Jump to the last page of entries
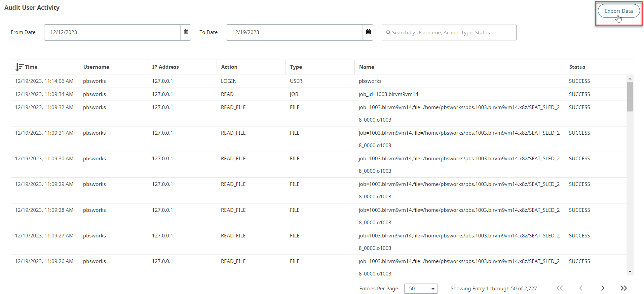 click(x=623, y=288)
